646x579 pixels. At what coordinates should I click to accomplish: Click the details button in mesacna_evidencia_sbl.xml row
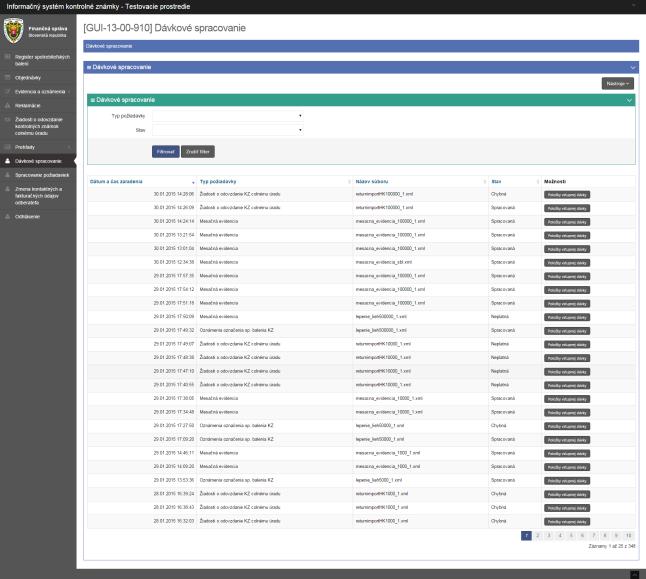pyautogui.click(x=567, y=263)
